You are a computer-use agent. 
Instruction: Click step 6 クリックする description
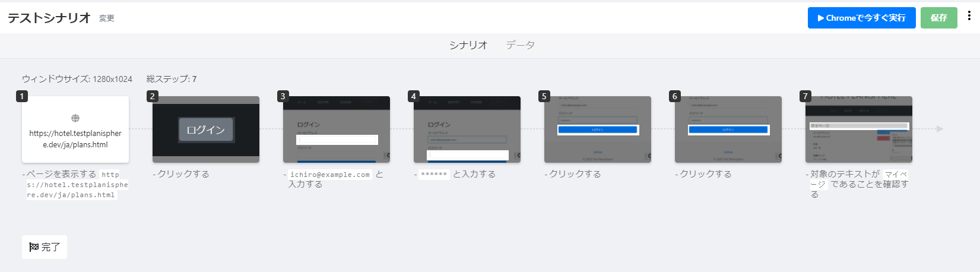[706, 174]
